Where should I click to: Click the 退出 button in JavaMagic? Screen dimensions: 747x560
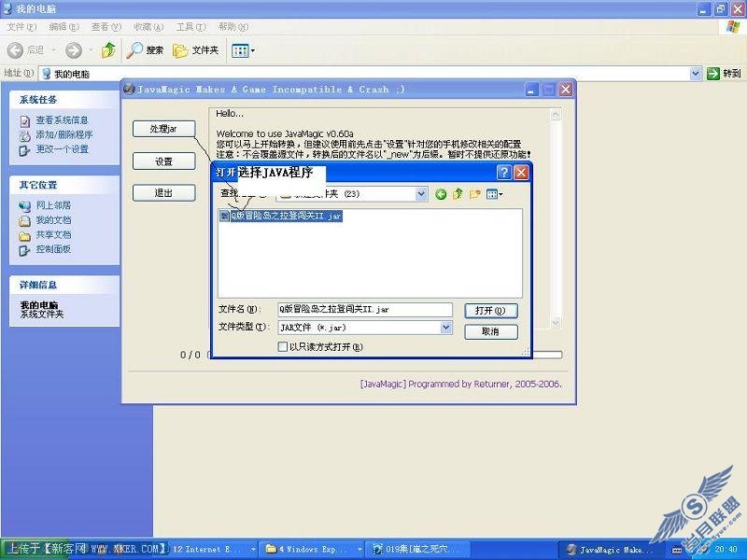pyautogui.click(x=164, y=193)
